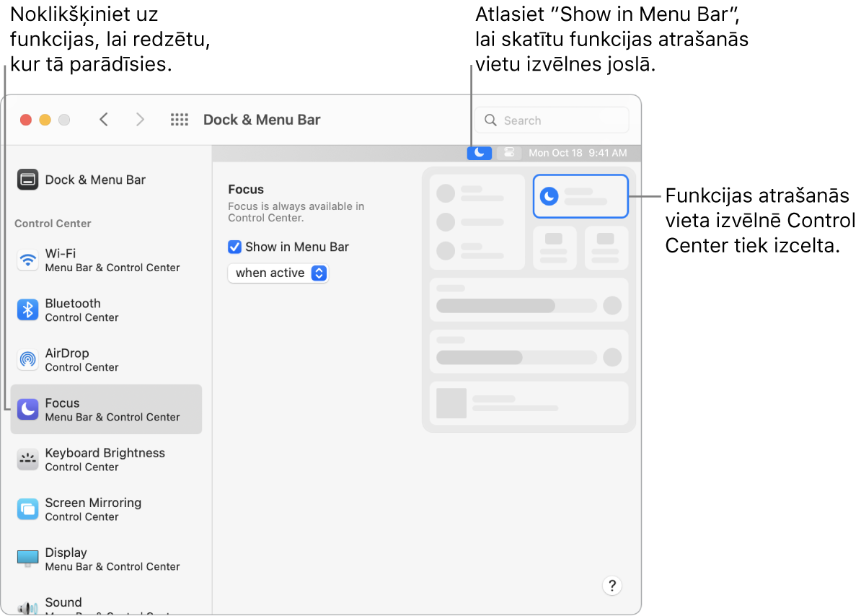The height and width of the screenshot is (616, 861).
Task: Select Screen Mirroring in the sidebar
Action: tap(106, 509)
